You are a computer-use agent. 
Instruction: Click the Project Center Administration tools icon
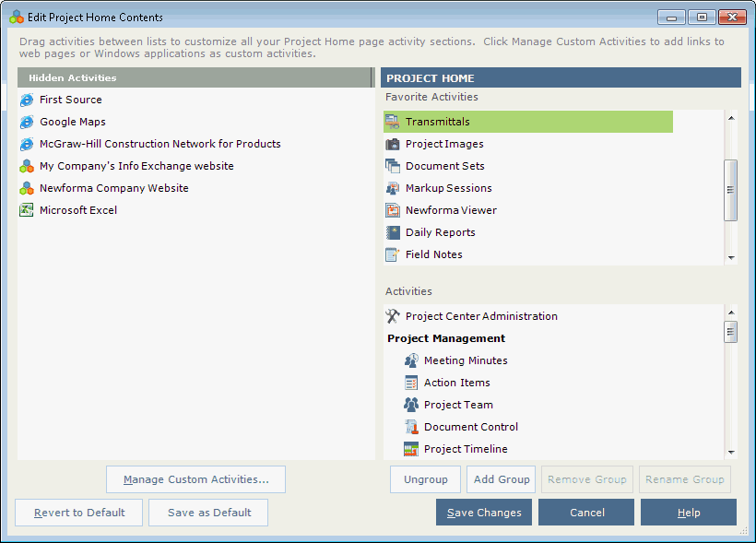click(393, 316)
